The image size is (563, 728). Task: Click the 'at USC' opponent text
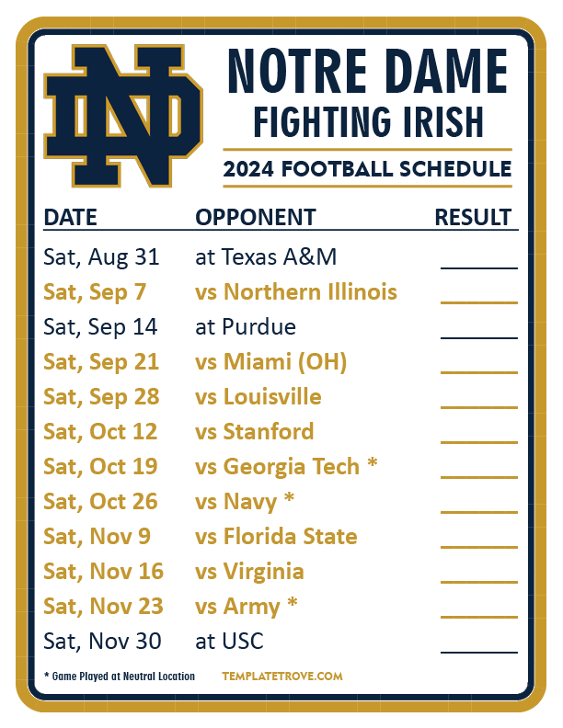(230, 642)
